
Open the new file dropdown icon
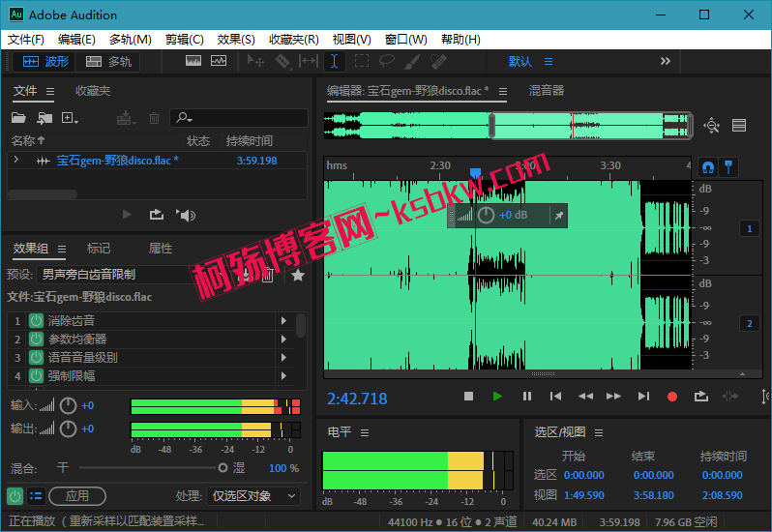70,118
